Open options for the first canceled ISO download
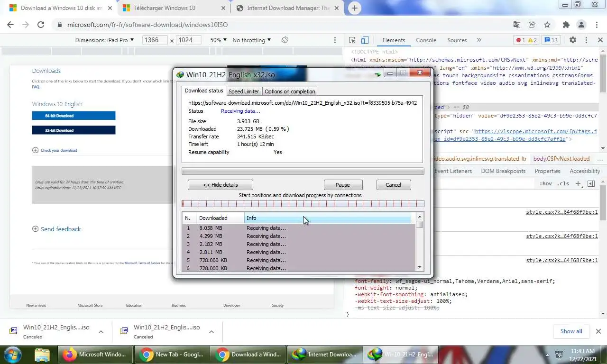This screenshot has height=364, width=607. [x=101, y=332]
